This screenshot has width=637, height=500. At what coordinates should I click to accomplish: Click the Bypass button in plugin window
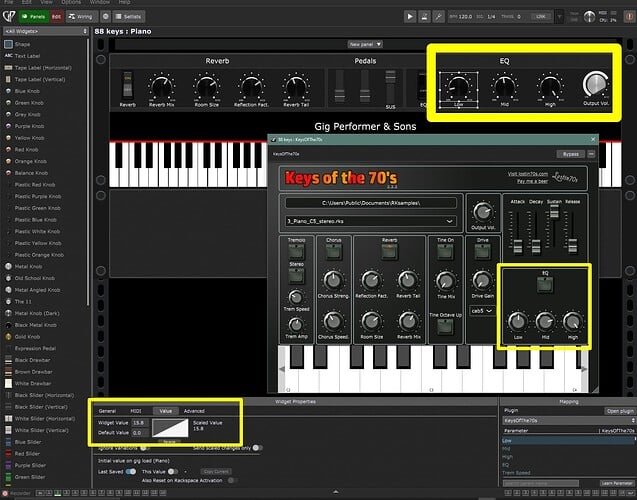570,155
